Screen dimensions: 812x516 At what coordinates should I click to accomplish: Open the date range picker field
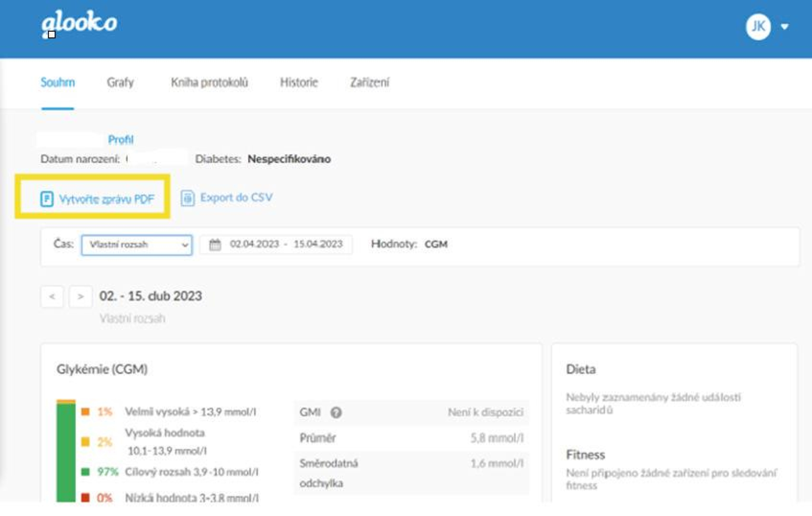click(x=285, y=244)
